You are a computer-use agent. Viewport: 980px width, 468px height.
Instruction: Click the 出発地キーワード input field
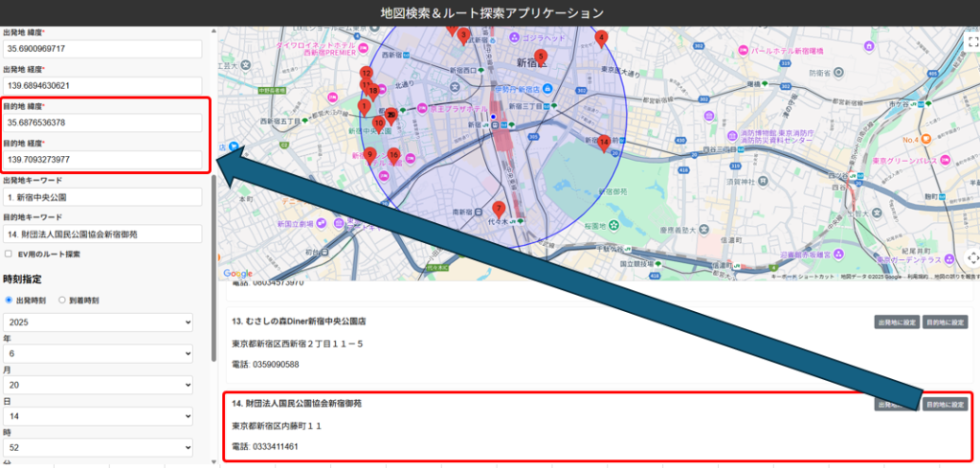[102, 197]
